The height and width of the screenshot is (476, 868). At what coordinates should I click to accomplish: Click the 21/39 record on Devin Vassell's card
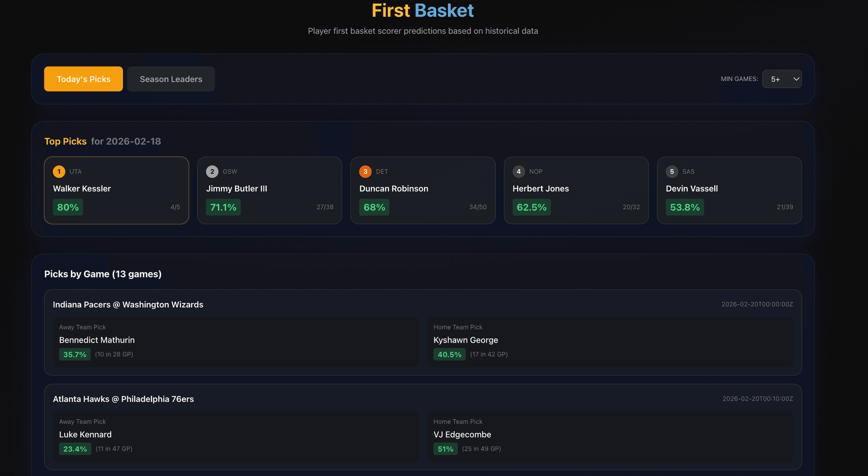click(784, 207)
